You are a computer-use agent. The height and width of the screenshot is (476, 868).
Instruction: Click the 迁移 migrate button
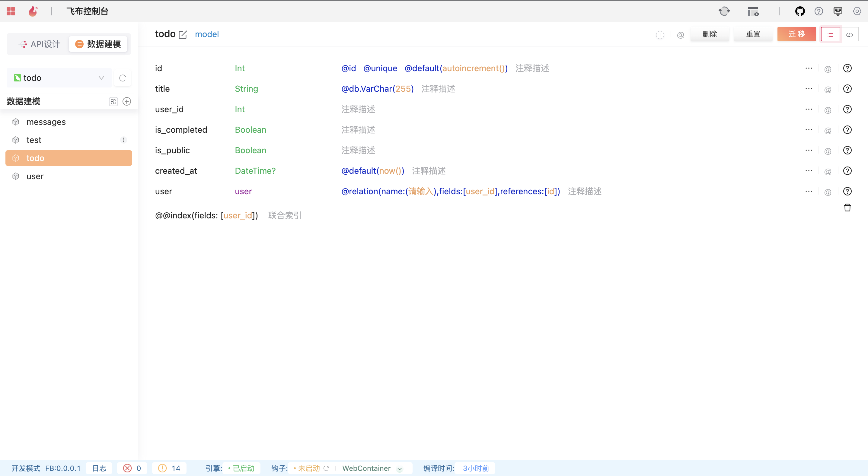point(796,34)
